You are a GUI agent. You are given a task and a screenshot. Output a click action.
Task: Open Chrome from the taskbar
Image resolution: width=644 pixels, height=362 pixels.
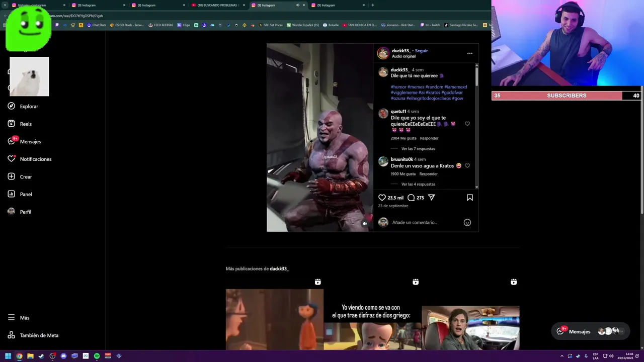pyautogui.click(x=19, y=356)
